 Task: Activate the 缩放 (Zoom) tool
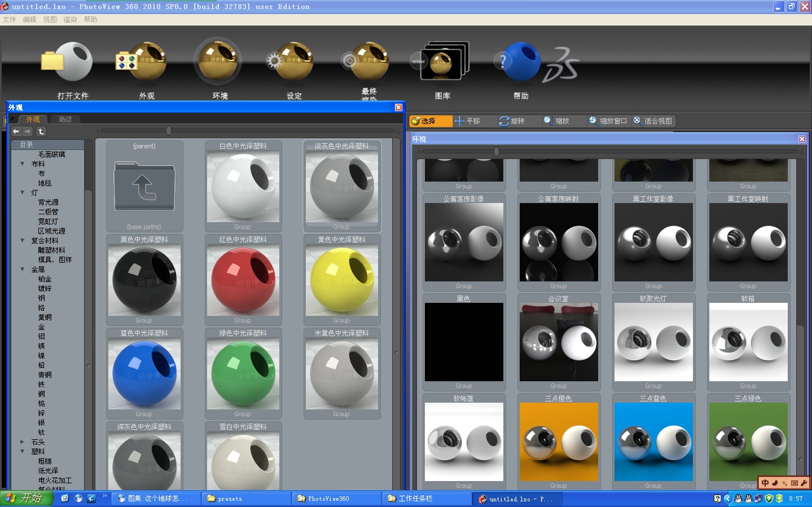pos(557,121)
